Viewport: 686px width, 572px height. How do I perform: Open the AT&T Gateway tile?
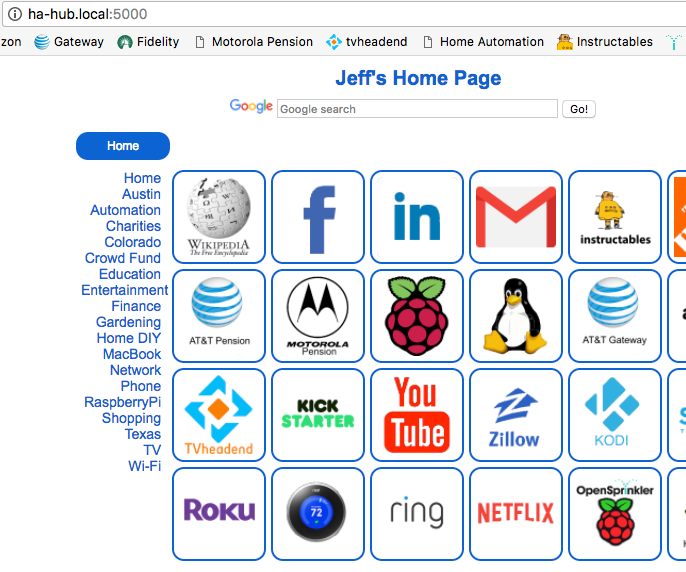tap(615, 316)
